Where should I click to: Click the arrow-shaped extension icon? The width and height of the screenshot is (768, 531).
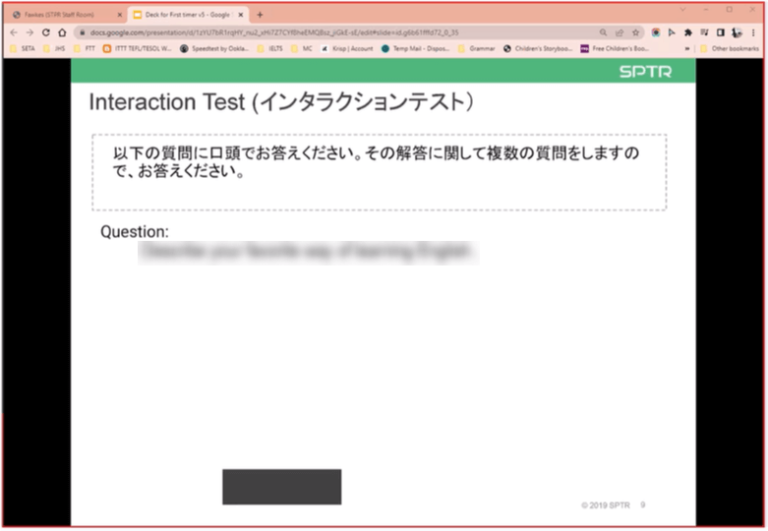click(x=672, y=32)
